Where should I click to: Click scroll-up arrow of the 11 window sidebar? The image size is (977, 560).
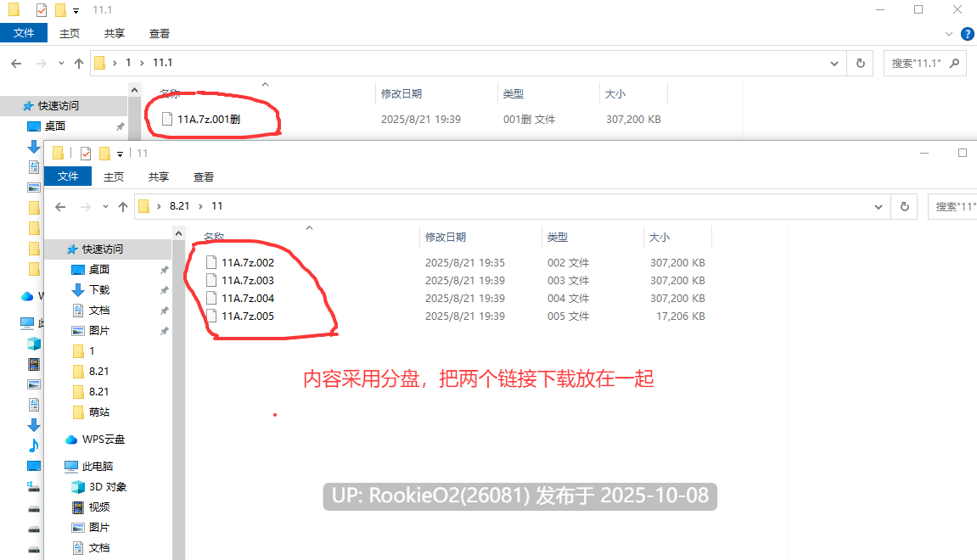click(x=179, y=233)
